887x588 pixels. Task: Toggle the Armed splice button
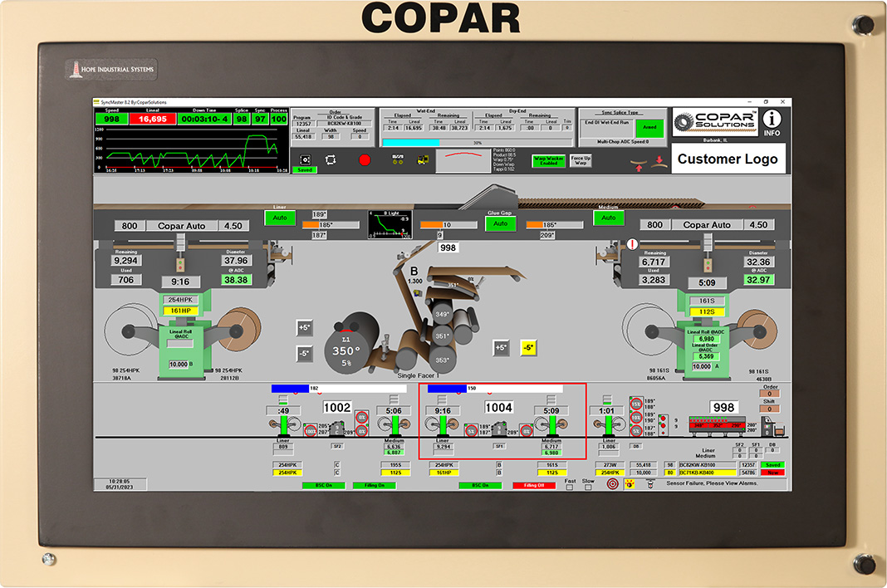tap(649, 128)
